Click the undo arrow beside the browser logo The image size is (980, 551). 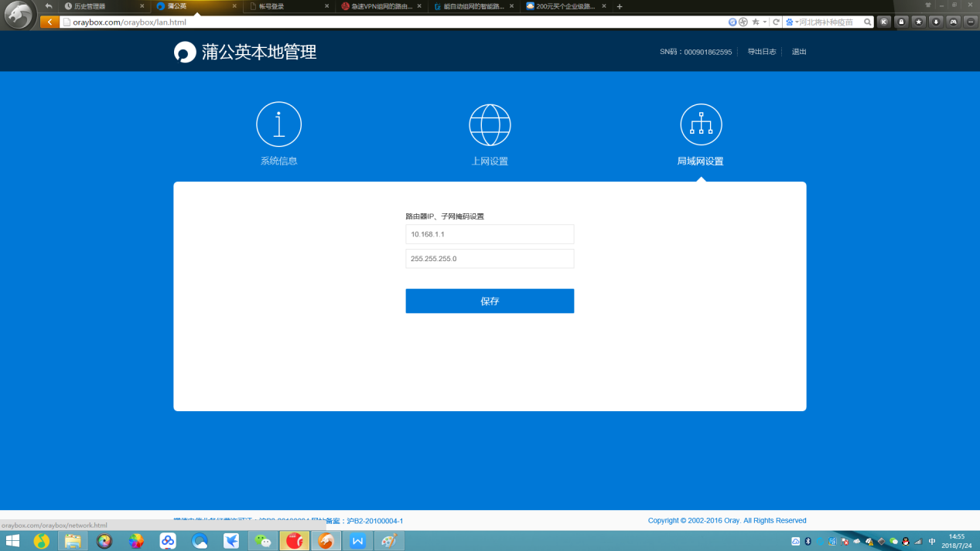[49, 6]
